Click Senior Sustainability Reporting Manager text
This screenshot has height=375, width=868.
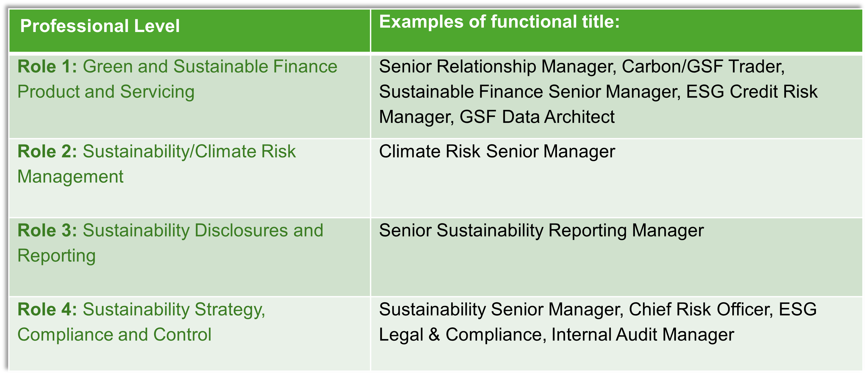click(x=541, y=231)
